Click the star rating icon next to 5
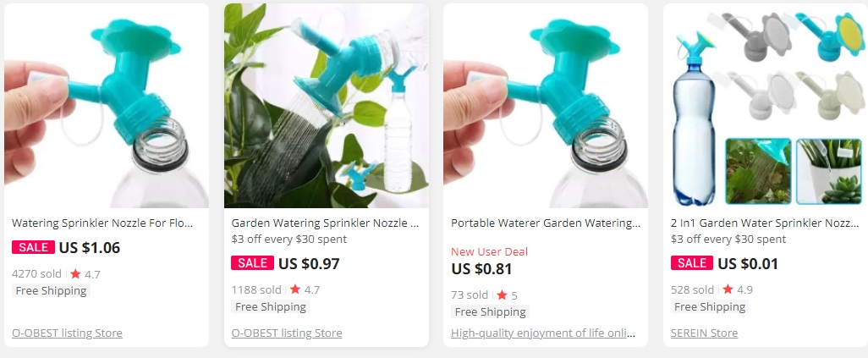The width and height of the screenshot is (868, 358). click(502, 295)
